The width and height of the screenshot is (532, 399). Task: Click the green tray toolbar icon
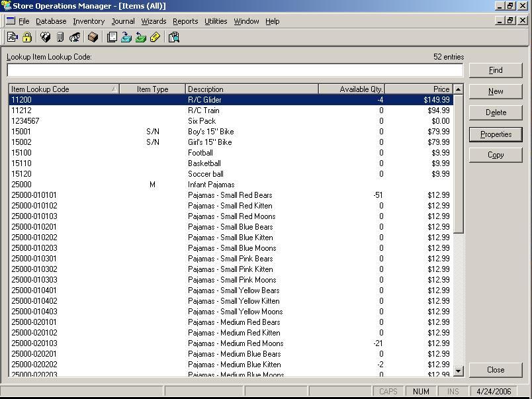pos(140,38)
